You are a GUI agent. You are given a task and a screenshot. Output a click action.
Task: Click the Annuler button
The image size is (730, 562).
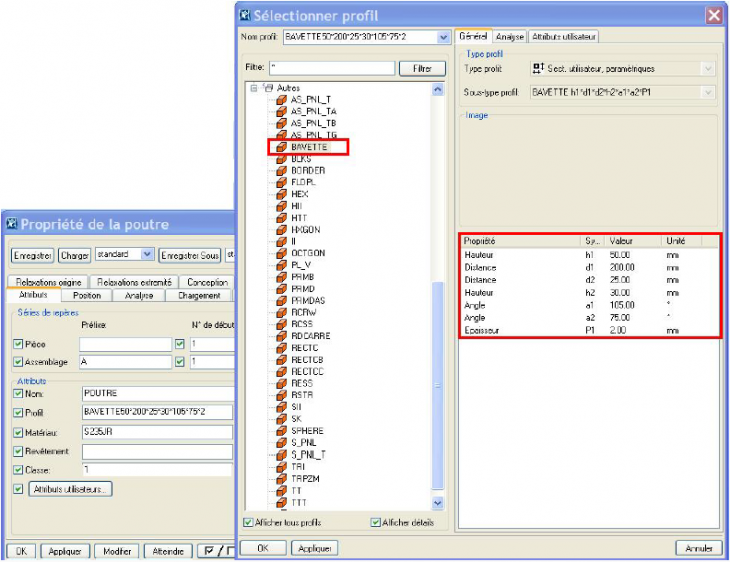point(699,548)
